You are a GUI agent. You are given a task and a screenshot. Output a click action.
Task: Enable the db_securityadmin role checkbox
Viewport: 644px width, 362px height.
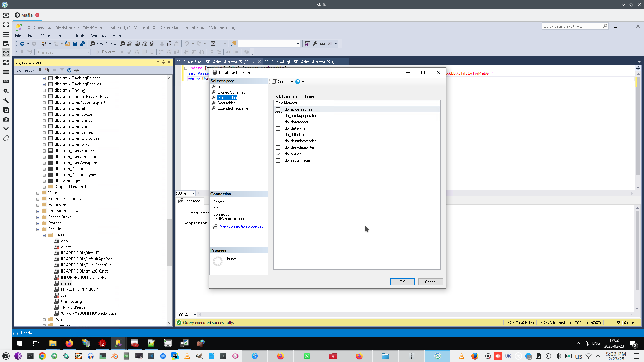(278, 160)
